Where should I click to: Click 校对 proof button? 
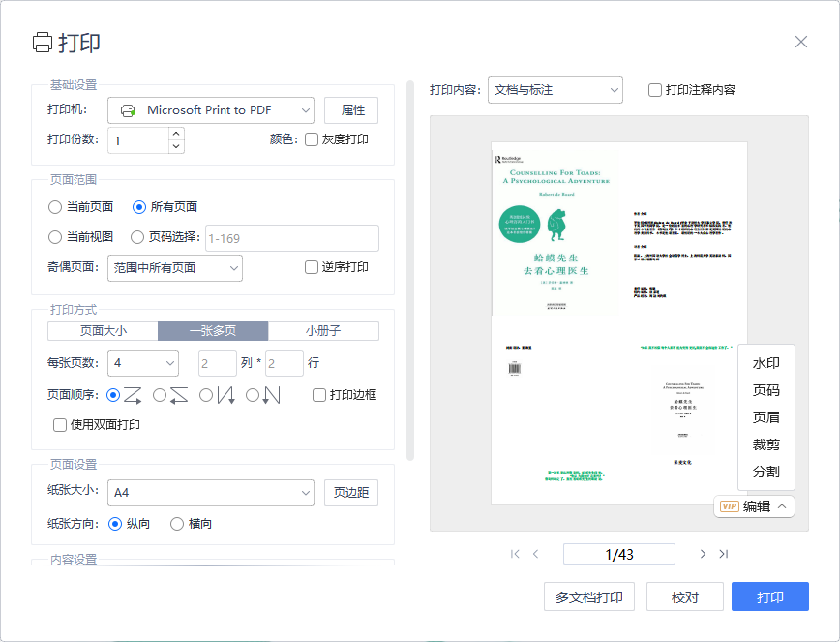point(685,597)
